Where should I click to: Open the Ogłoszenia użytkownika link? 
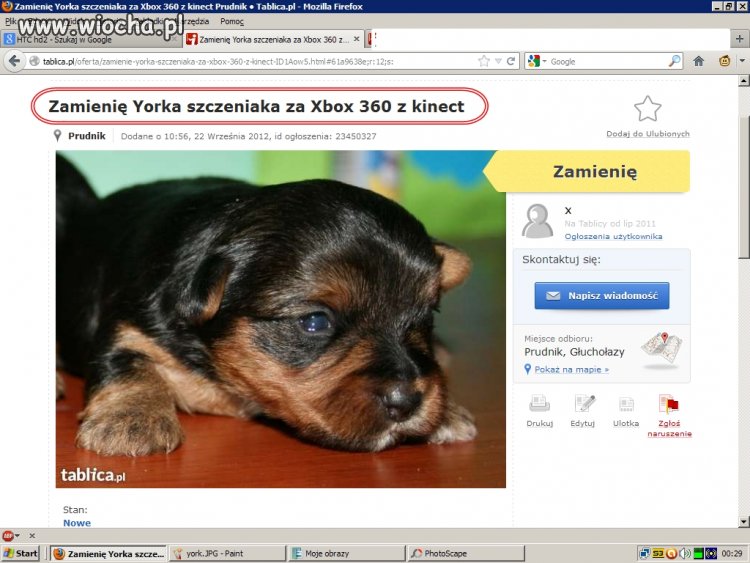pyautogui.click(x=613, y=236)
